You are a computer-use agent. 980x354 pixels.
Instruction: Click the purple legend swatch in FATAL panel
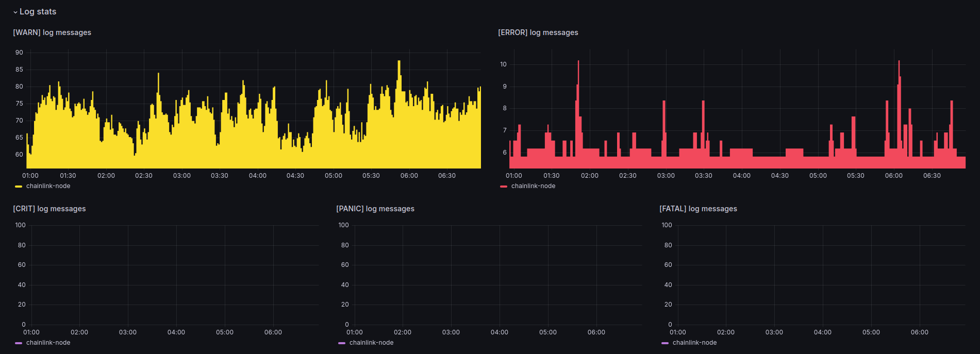665,343
